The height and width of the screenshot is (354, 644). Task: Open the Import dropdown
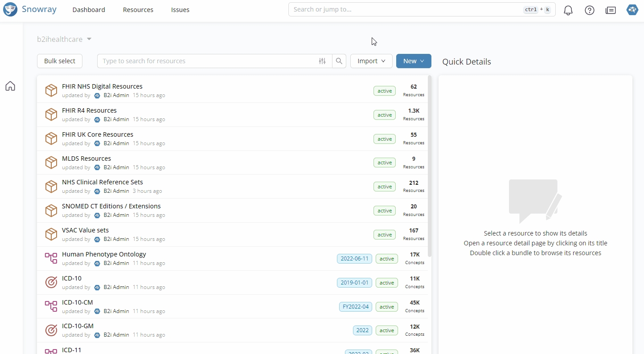pyautogui.click(x=371, y=61)
